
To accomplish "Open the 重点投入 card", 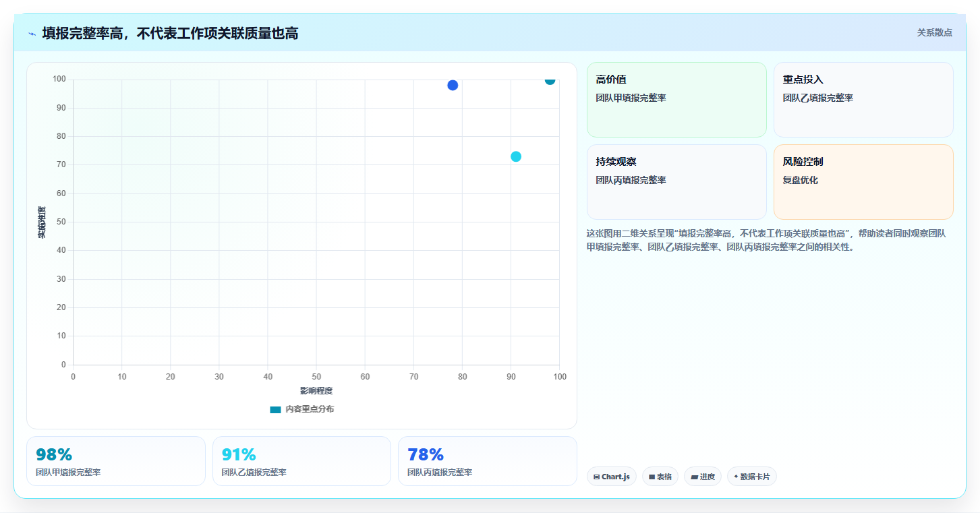I will 863,100.
